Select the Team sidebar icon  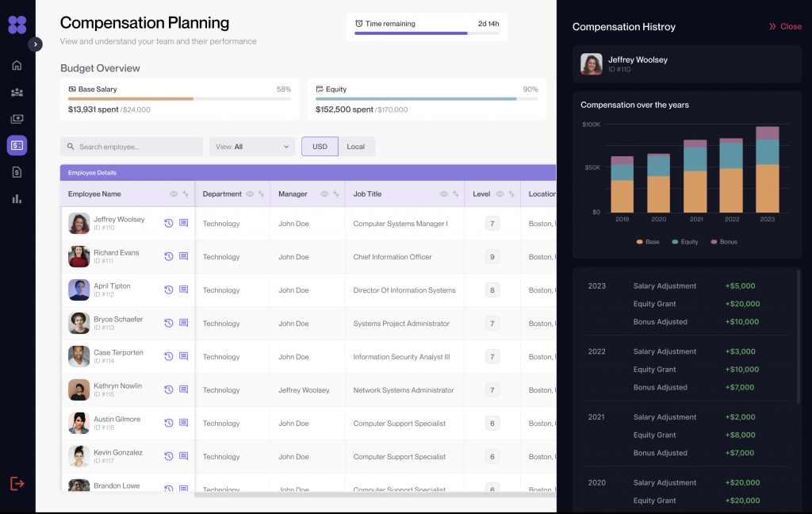pyautogui.click(x=16, y=92)
